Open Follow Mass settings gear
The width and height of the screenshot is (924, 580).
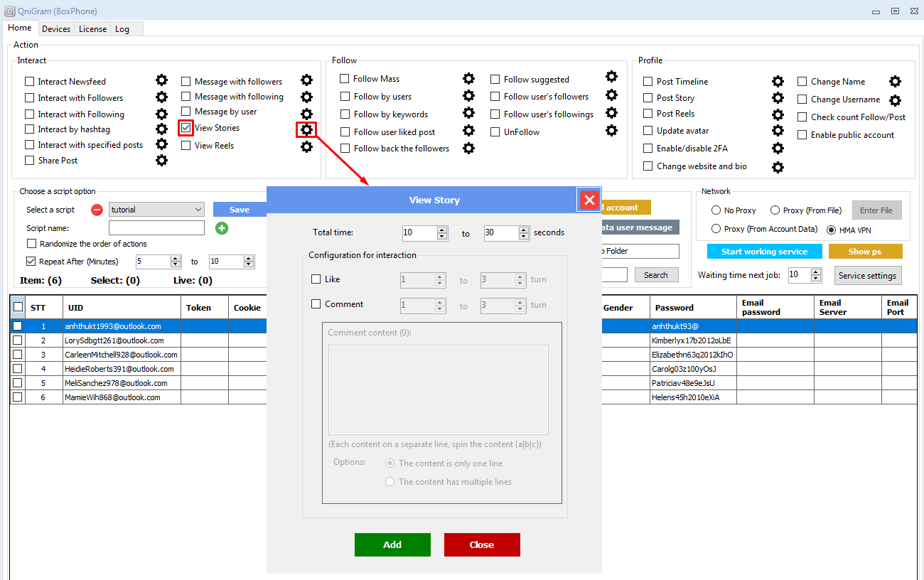point(468,78)
